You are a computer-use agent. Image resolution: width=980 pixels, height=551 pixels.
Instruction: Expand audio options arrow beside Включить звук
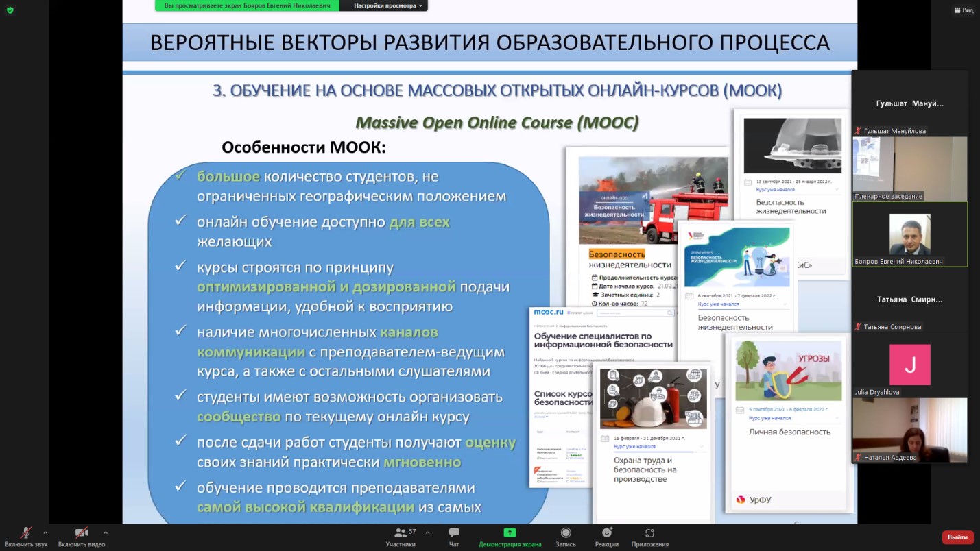tap(45, 532)
